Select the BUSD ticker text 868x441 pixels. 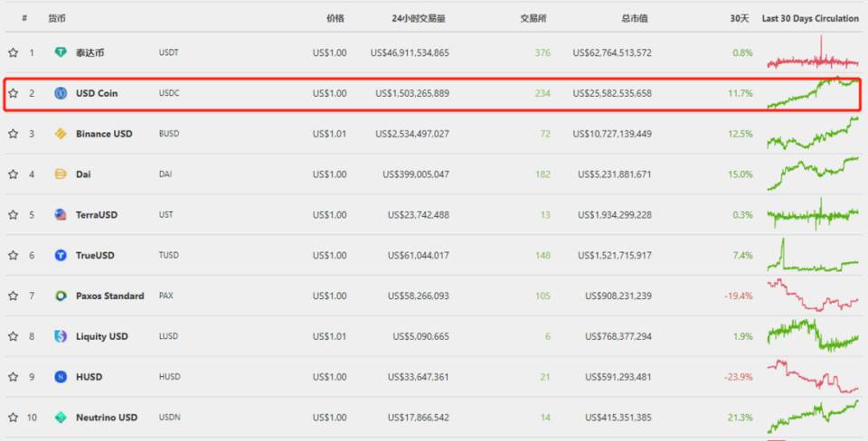tap(169, 134)
